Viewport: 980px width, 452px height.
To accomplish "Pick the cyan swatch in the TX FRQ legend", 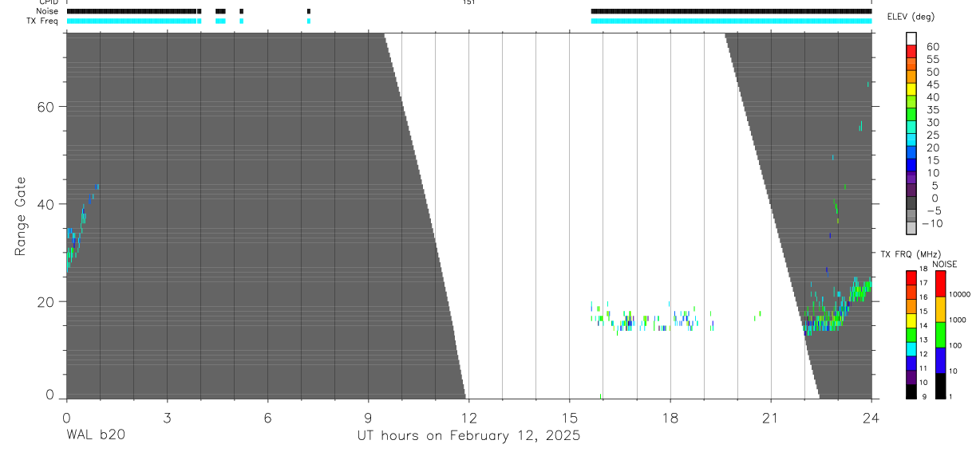I will (911, 348).
